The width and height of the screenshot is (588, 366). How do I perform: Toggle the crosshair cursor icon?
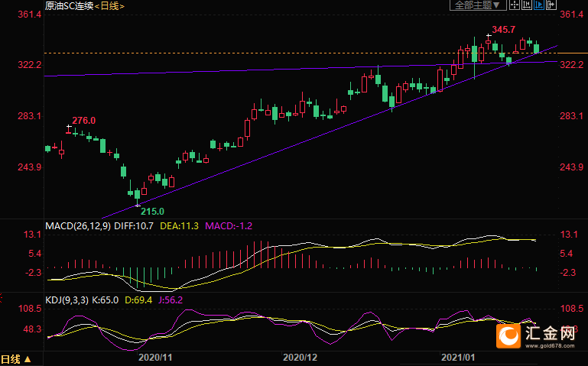tap(515, 5)
